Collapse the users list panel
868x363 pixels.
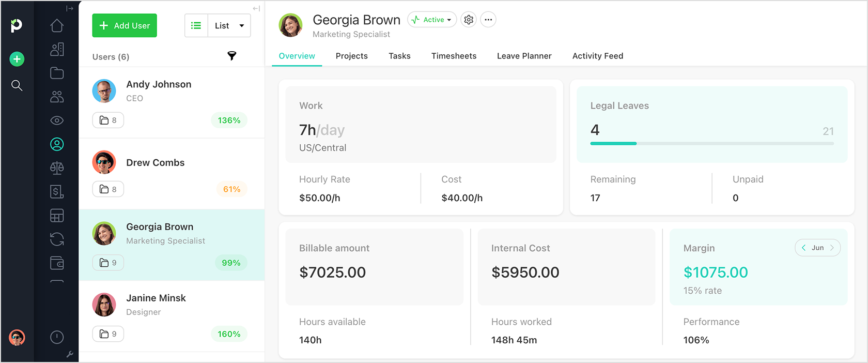pos(256,8)
